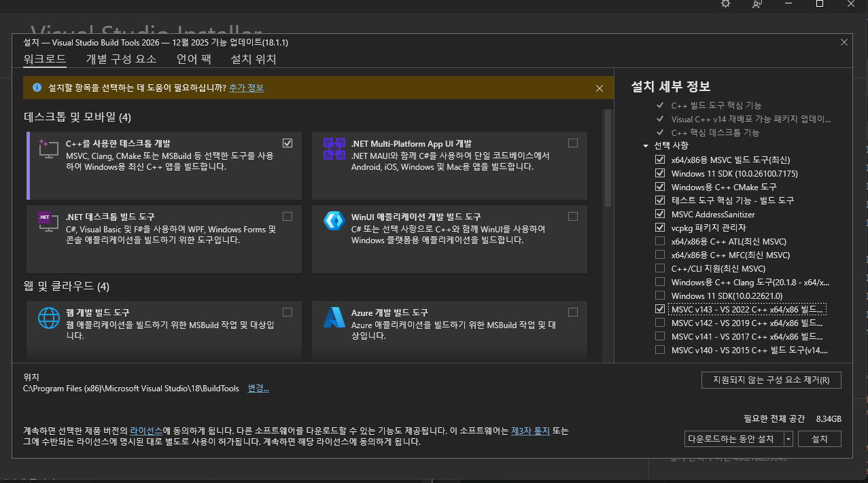Click the 변경... location link

(x=258, y=389)
